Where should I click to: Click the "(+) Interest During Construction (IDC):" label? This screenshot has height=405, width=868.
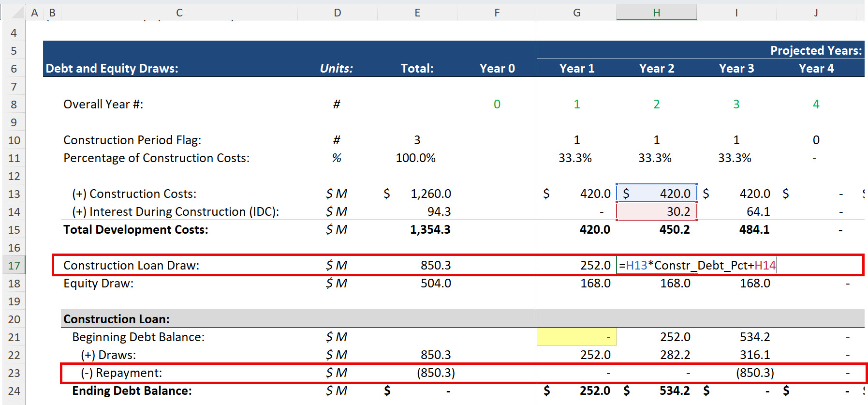point(176,211)
